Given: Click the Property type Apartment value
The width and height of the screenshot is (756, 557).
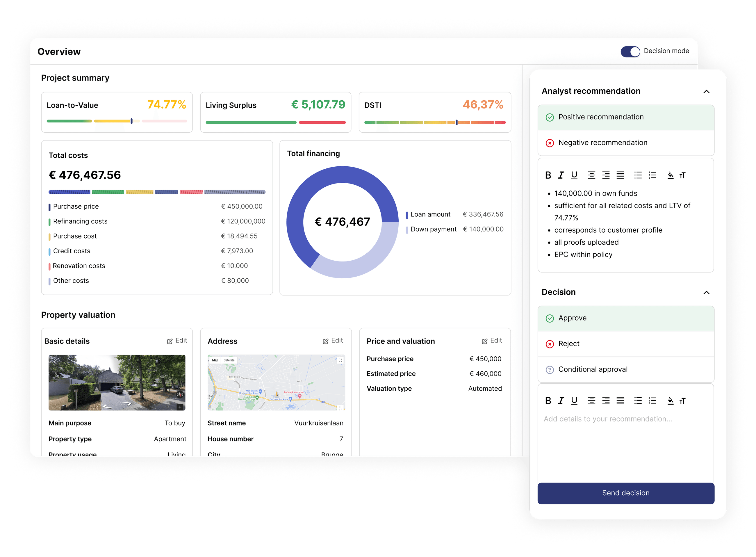Looking at the screenshot, I should pyautogui.click(x=170, y=439).
